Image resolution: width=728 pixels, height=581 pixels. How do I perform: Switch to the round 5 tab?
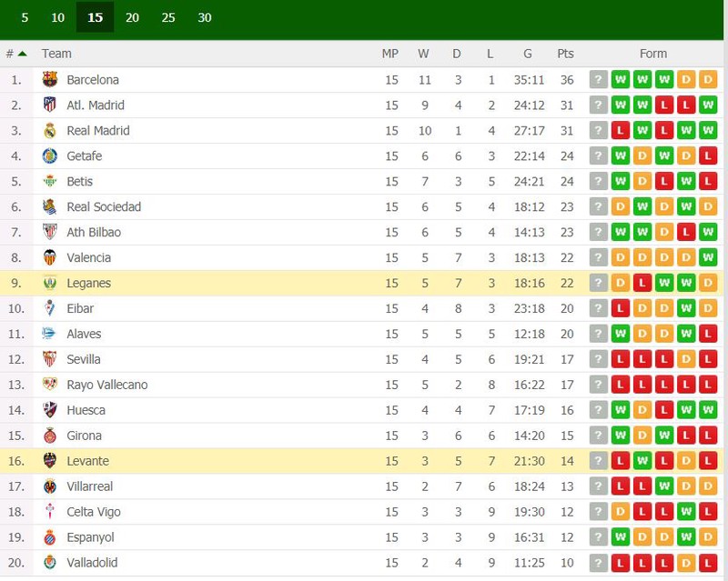[25, 17]
